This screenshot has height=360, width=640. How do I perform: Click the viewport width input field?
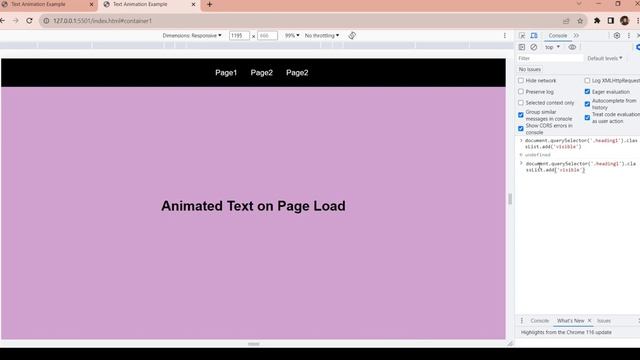(239, 36)
